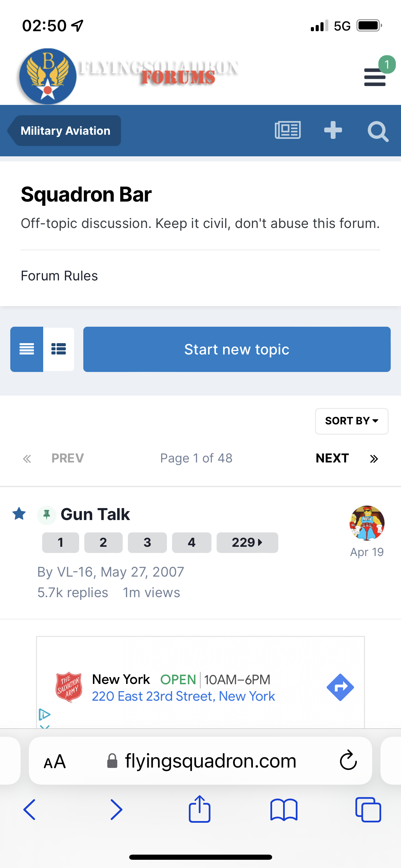Go to NEXT page of topics
Viewport: 401px width, 868px height.
pos(332,458)
